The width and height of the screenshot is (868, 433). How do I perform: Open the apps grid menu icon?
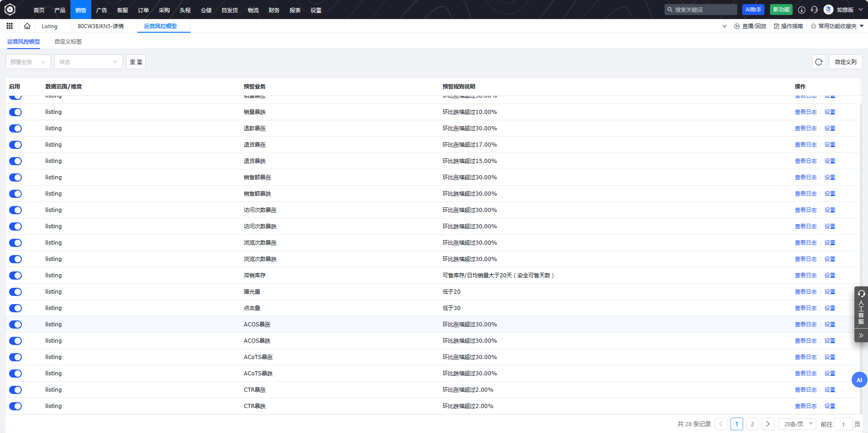(10, 26)
